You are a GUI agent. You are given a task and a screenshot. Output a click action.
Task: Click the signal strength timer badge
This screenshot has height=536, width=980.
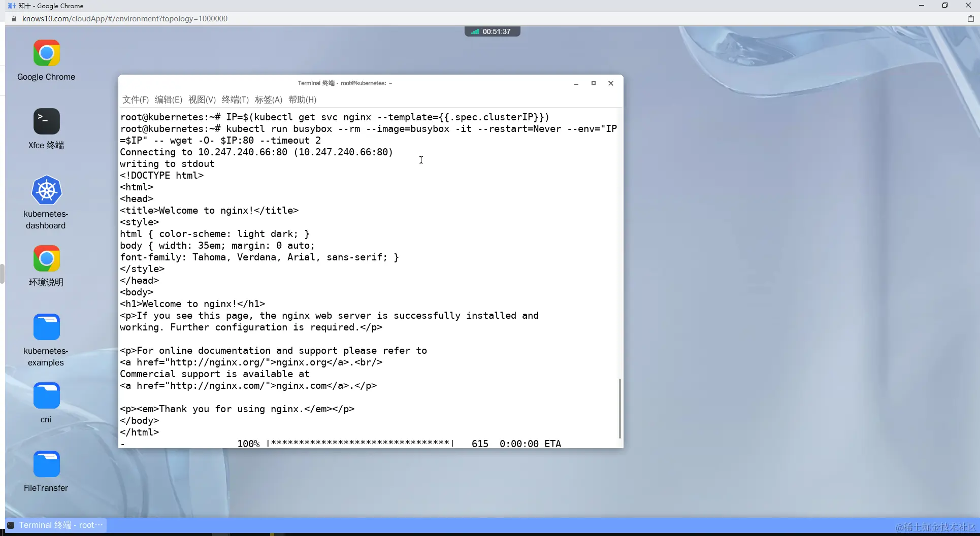tap(492, 31)
